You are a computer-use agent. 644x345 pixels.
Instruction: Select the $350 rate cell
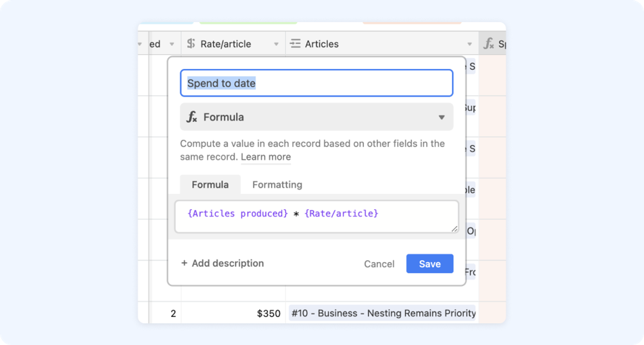233,313
